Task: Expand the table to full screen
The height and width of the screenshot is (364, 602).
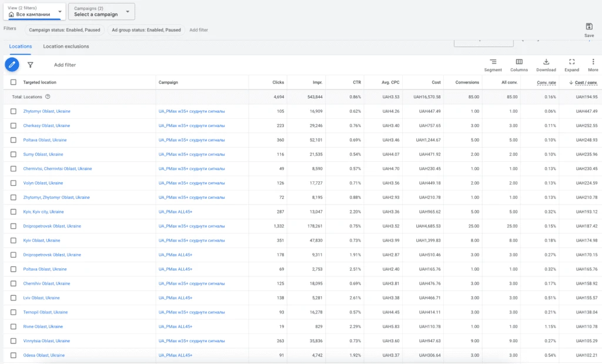Action: tap(571, 65)
